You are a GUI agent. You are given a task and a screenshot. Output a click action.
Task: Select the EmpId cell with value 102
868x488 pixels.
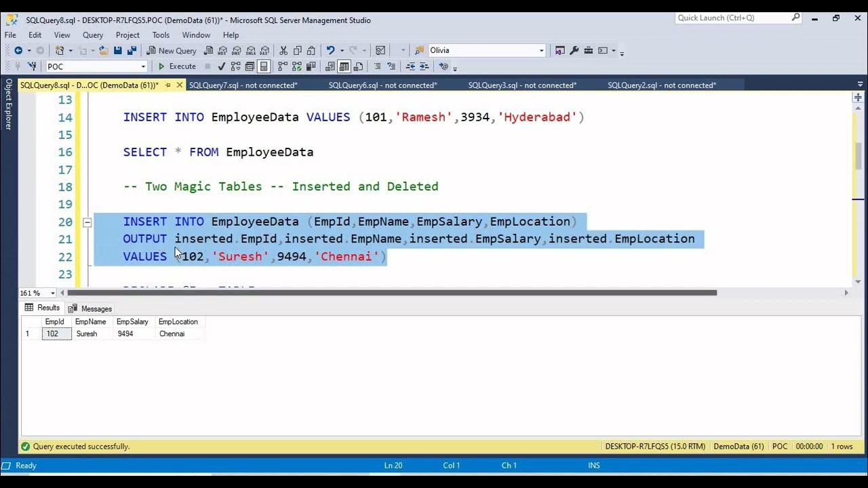pyautogui.click(x=56, y=333)
